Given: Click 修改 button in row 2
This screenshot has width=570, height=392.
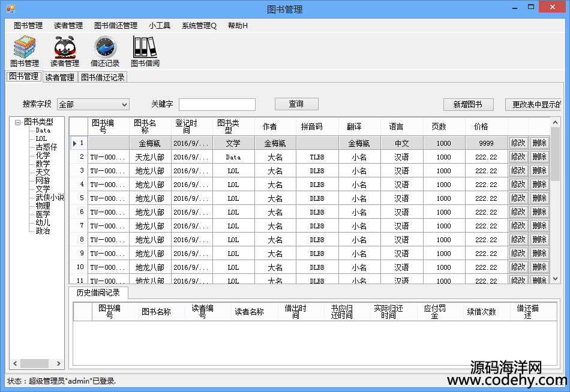Looking at the screenshot, I should tap(518, 157).
